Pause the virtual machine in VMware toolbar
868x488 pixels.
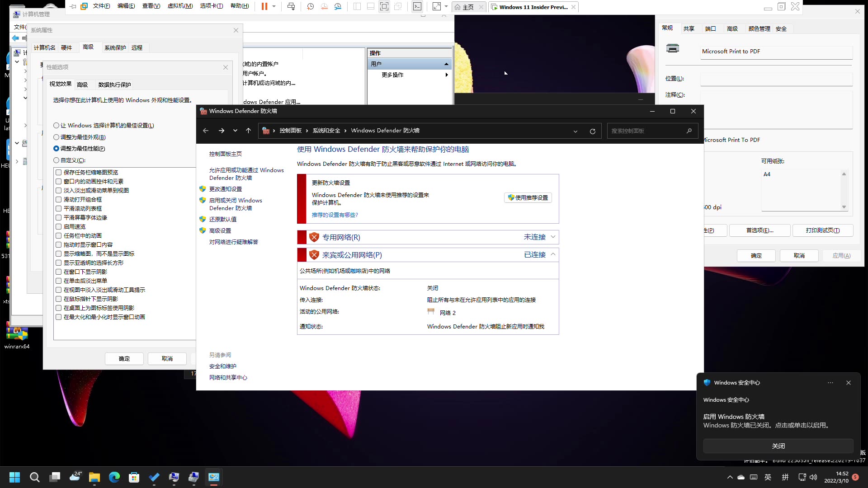coord(264,6)
